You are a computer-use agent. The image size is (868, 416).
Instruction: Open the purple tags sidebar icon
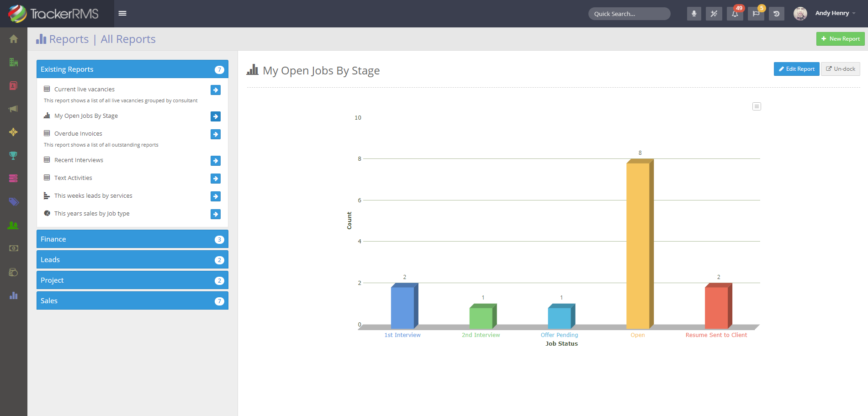tap(14, 202)
